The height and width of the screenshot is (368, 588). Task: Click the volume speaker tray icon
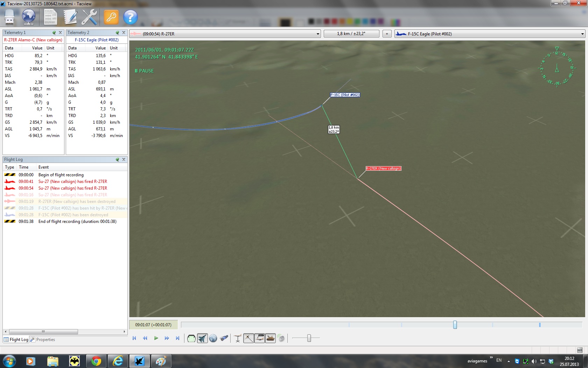534,361
